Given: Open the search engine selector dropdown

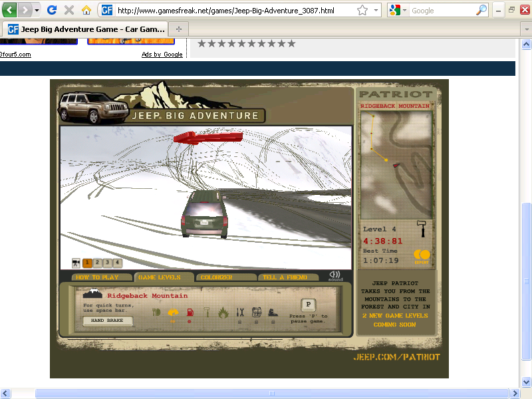Looking at the screenshot, I should pos(404,11).
